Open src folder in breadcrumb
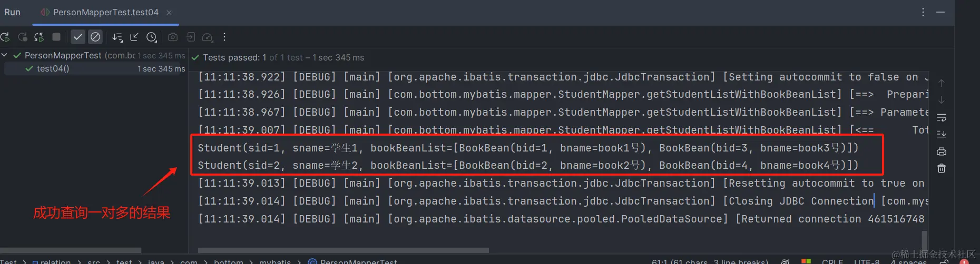 pos(94,261)
